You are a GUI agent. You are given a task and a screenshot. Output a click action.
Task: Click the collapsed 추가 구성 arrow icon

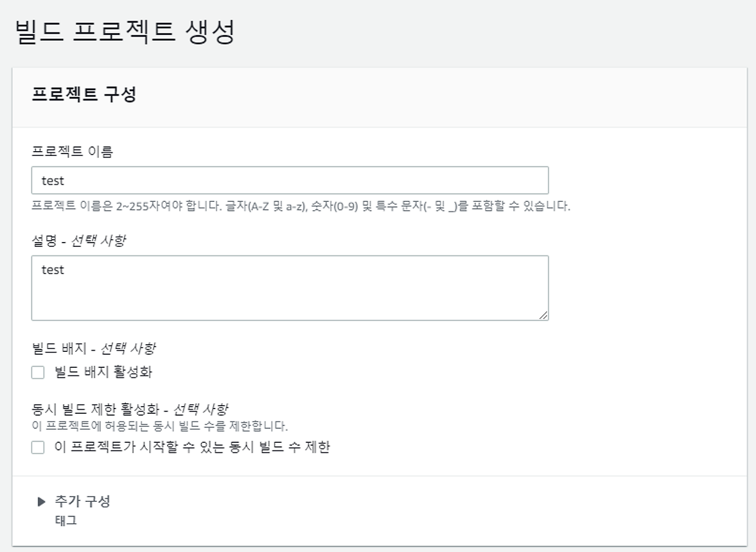tap(41, 502)
